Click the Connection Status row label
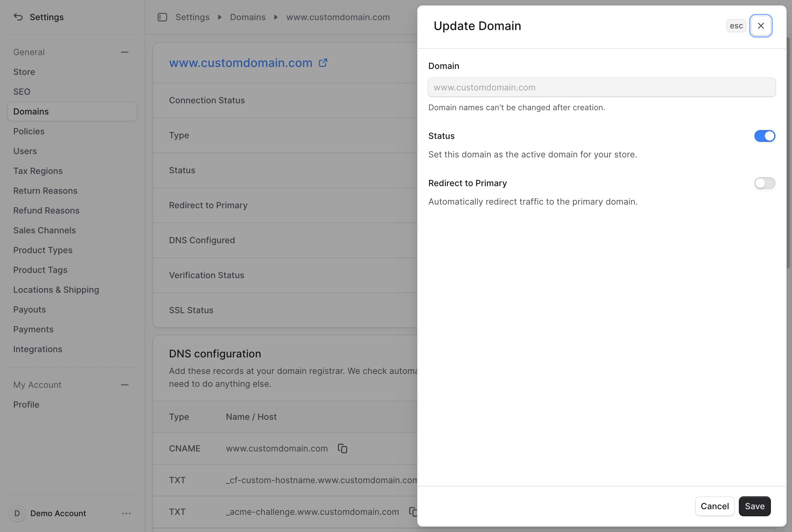 pos(207,100)
